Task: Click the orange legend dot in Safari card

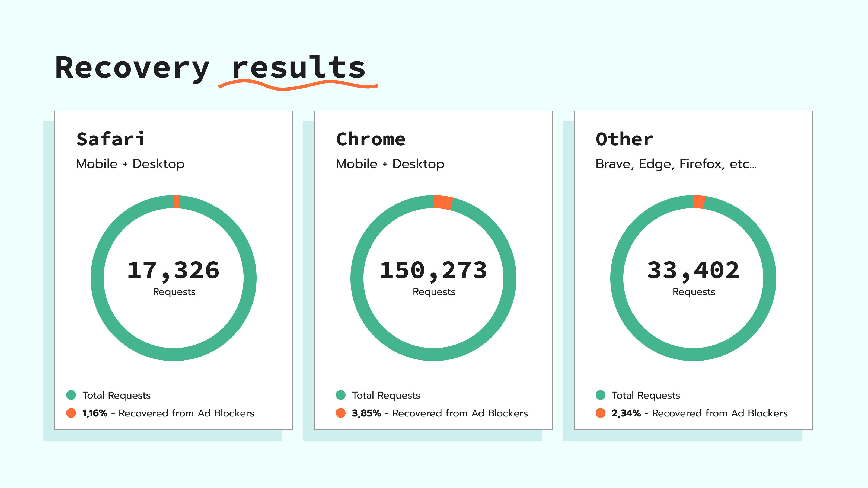Action: click(x=71, y=413)
